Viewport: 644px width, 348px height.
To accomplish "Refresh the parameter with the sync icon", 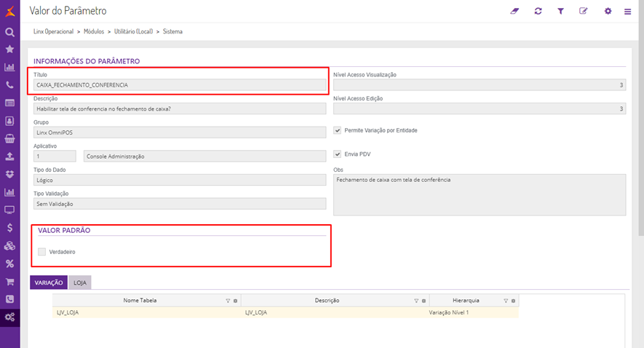I will 538,11.
